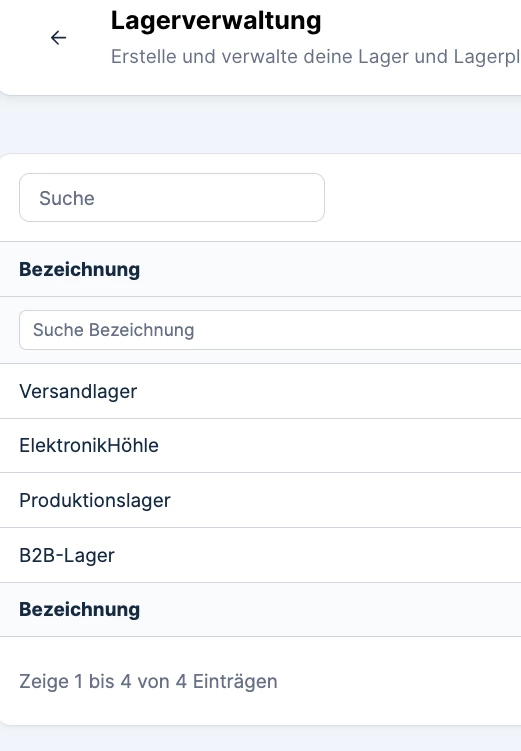This screenshot has height=751, width=521.
Task: Click the footer Bezeichnung column label
Action: [79, 609]
